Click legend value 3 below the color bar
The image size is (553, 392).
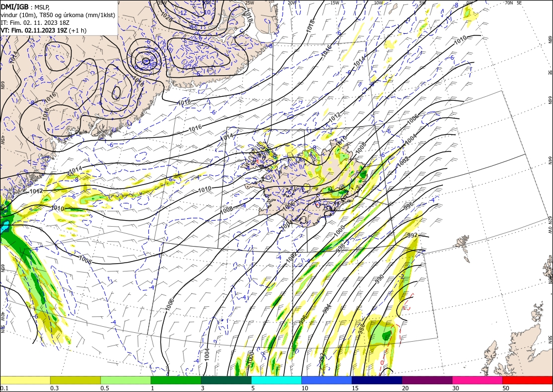[203, 388]
